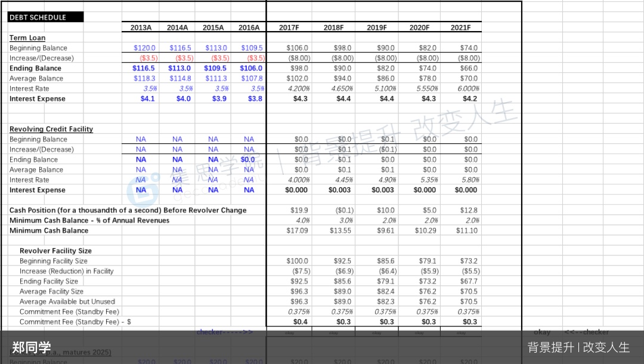The height and width of the screenshot is (364, 644).
Task: Click the 4.45% revolver interest rate
Action: pos(344,180)
